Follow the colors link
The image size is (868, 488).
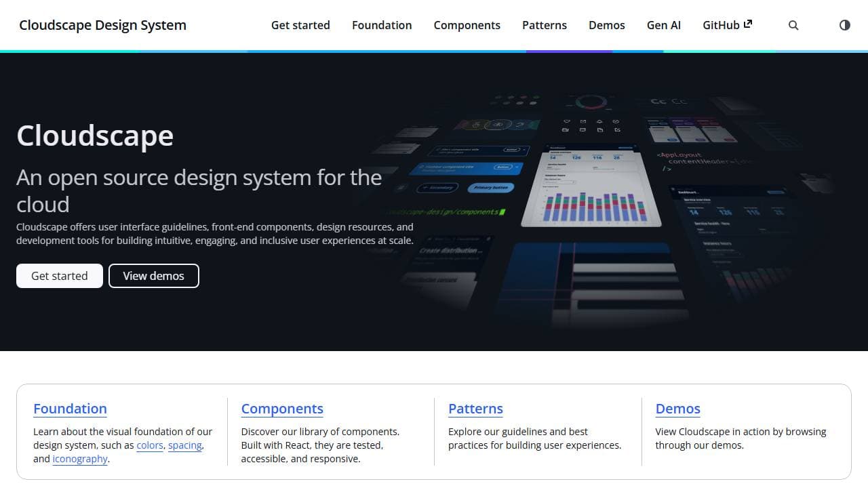tap(150, 445)
